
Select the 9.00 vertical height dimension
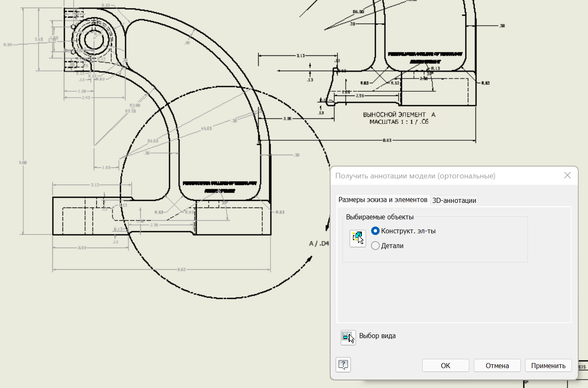(x=23, y=162)
